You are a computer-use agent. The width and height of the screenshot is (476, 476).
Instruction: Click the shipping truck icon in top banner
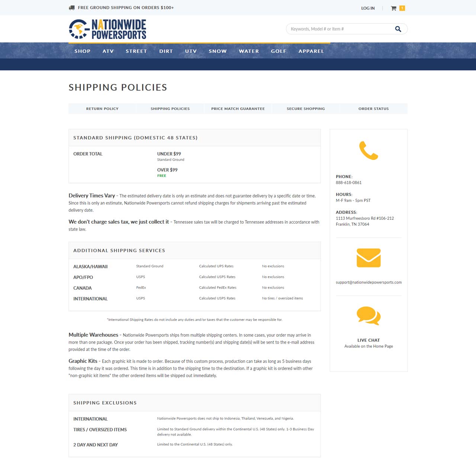click(x=72, y=7)
